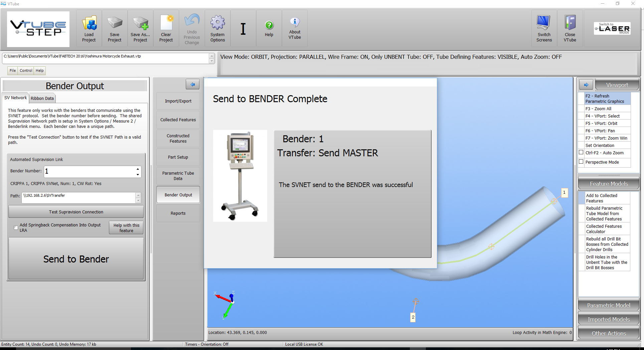Screen dimensions: 644x350
Task: Increase Bender Number with up arrow
Action: (x=138, y=169)
